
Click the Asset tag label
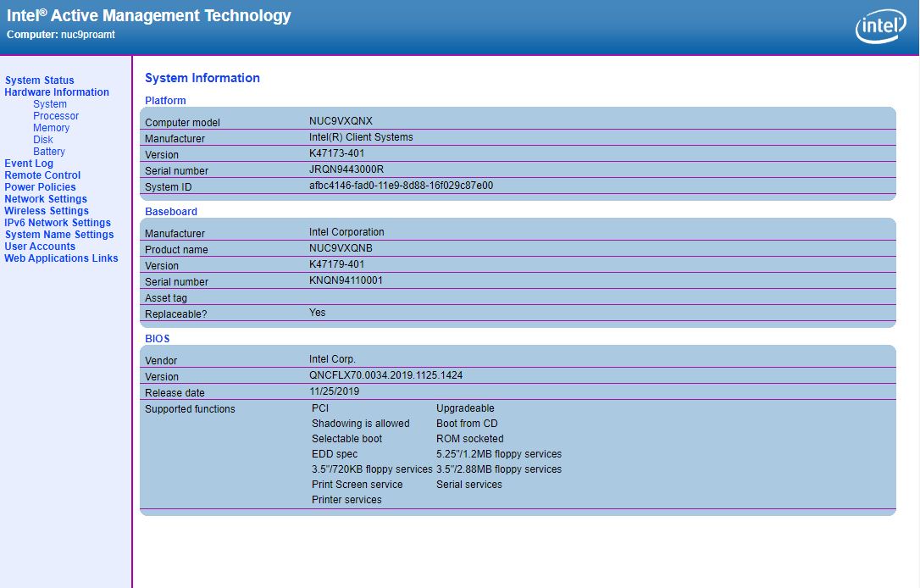tap(166, 298)
